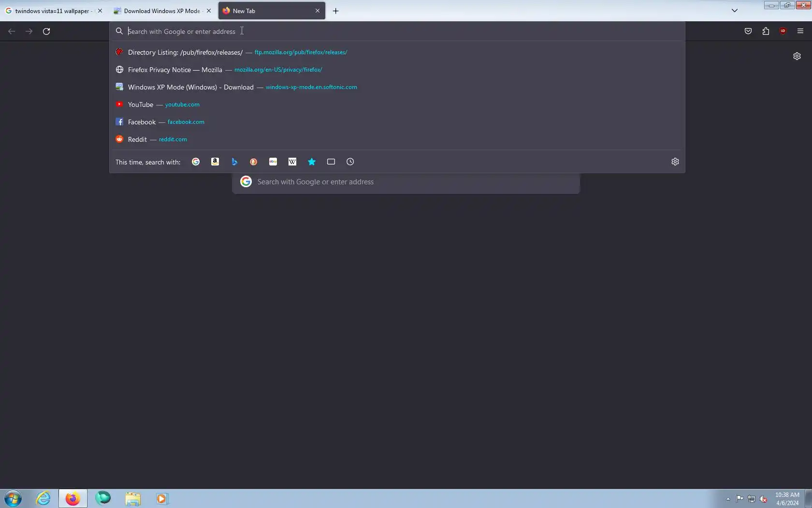Show hidden system tray icons arrow
812x508 pixels.
tap(728, 499)
